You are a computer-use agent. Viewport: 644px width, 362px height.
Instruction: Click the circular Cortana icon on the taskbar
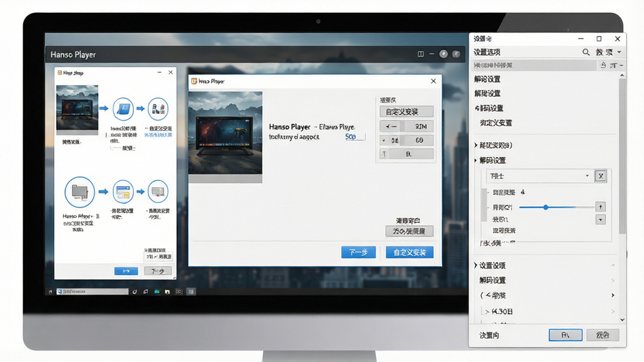coord(135,292)
